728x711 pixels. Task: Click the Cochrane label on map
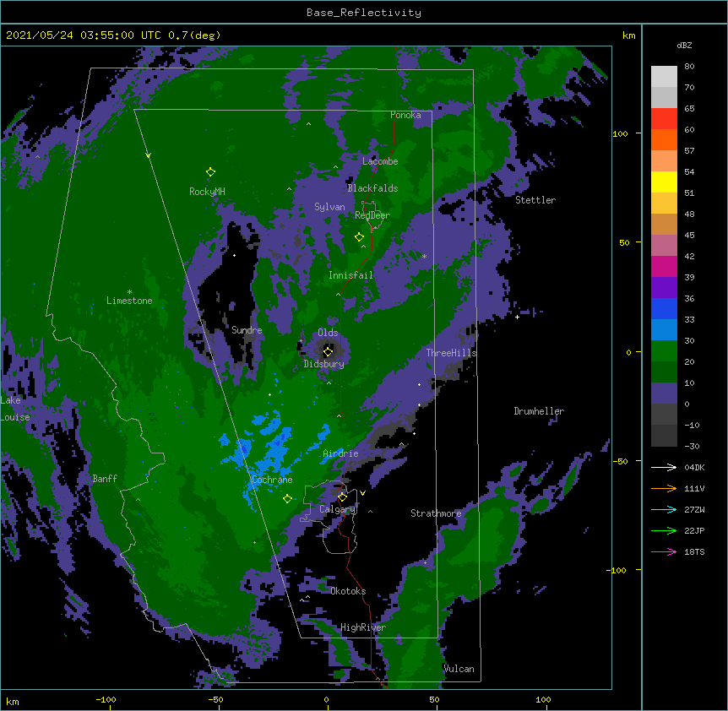(x=272, y=480)
